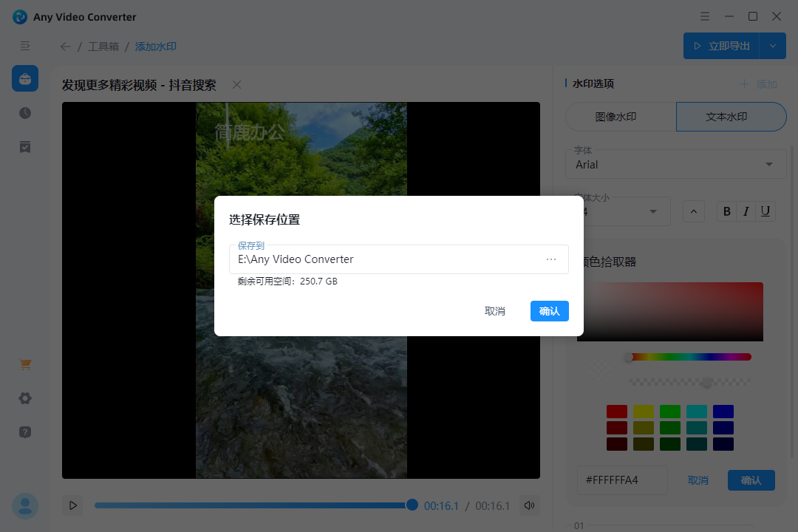
Task: Navigate back using the 工具箱 breadcrumb
Action: point(103,46)
